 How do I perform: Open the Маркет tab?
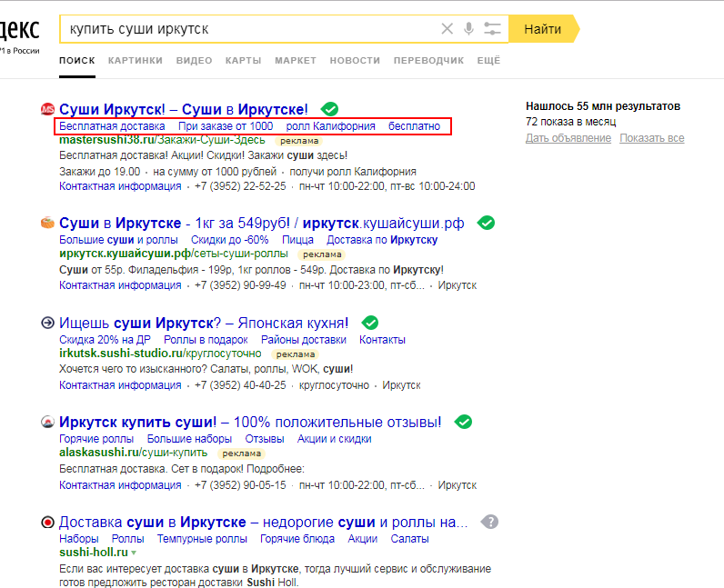point(296,61)
